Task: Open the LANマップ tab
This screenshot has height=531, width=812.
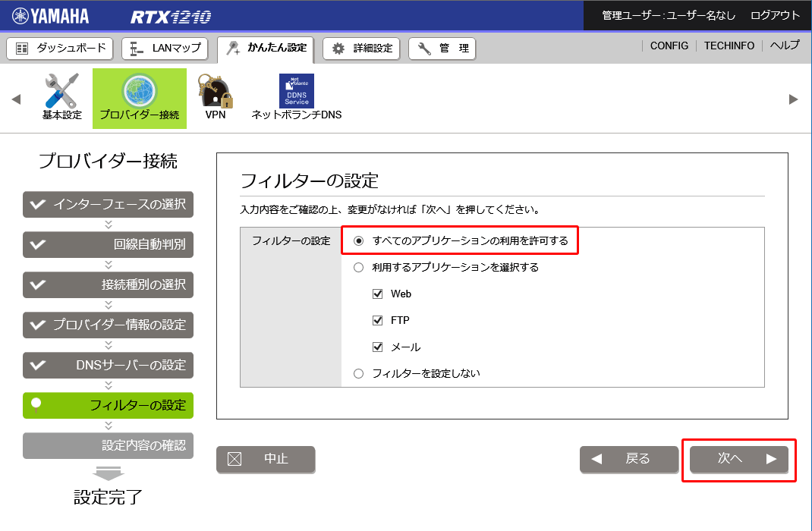Action: (166, 49)
